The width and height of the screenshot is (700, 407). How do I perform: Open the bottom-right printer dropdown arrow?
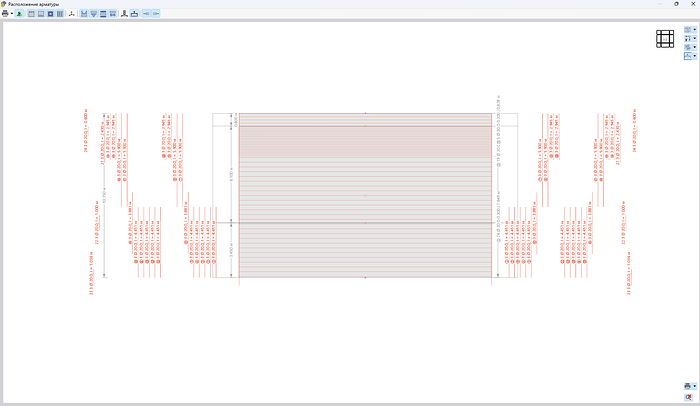[695, 385]
